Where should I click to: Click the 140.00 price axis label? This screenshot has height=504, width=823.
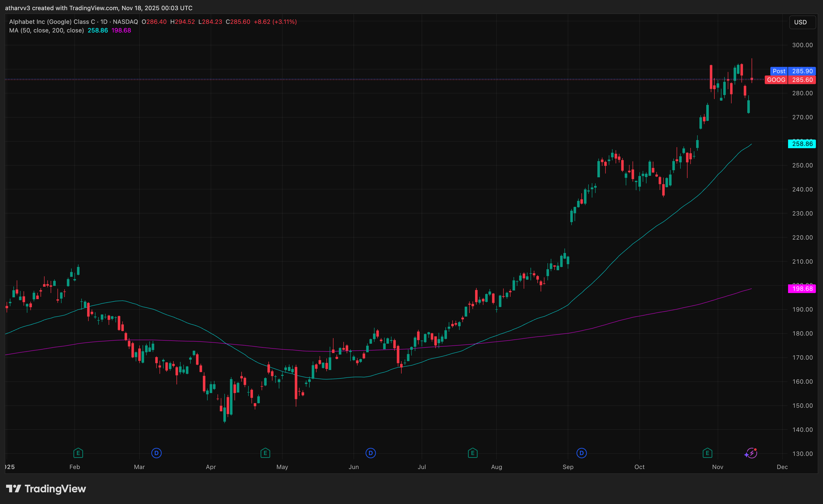pos(803,430)
